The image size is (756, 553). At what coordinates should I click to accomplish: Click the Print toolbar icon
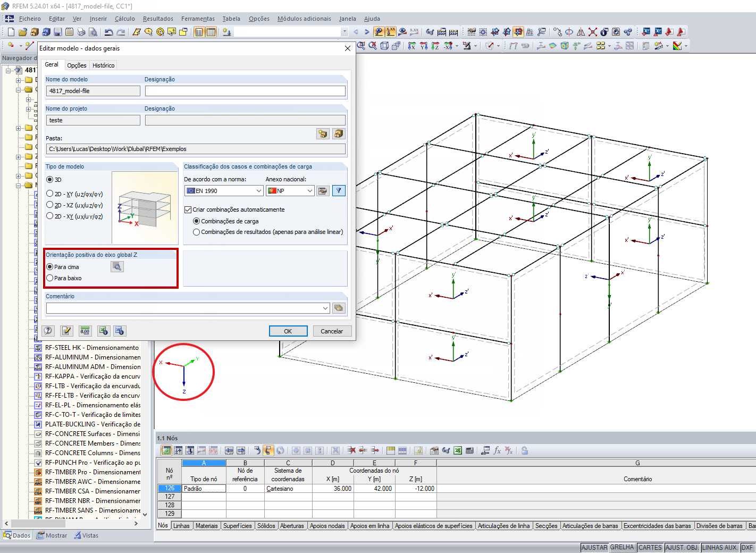click(81, 32)
